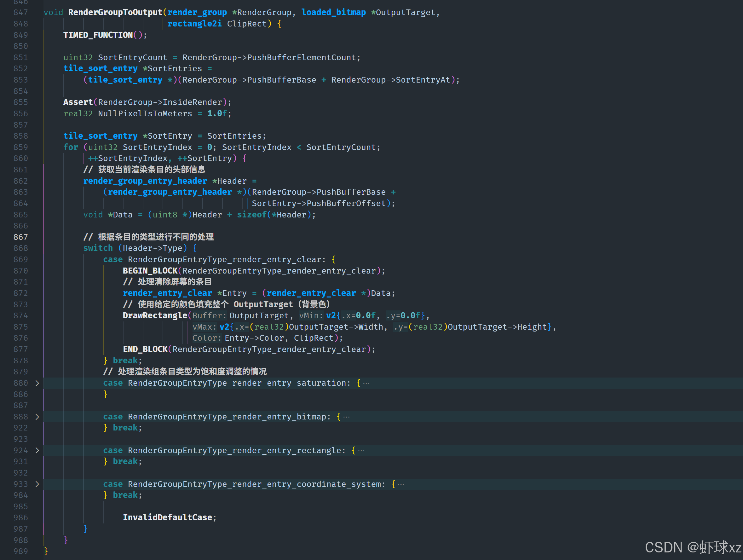Click the BEGIN_BLOCK macro call
The height and width of the screenshot is (560, 743).
(x=150, y=271)
